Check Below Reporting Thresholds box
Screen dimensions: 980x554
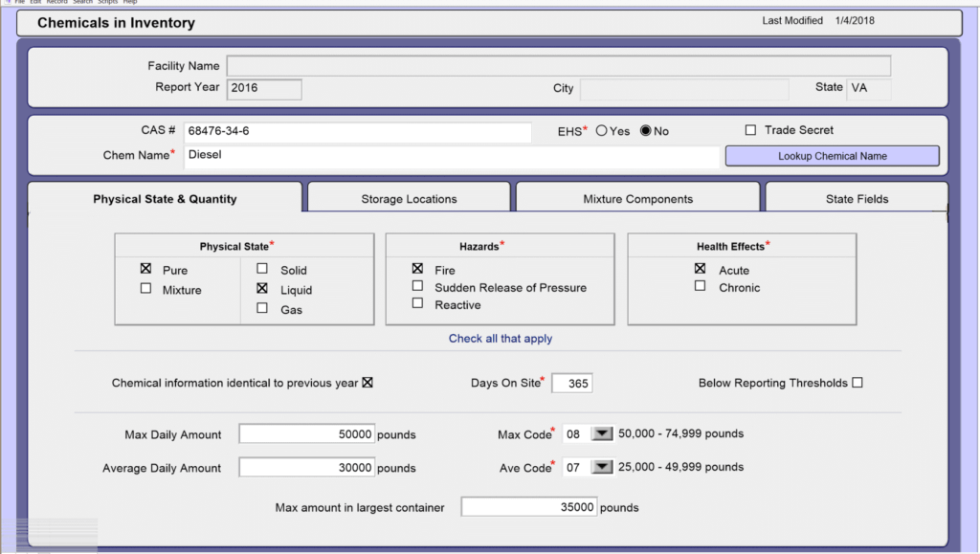coord(857,383)
